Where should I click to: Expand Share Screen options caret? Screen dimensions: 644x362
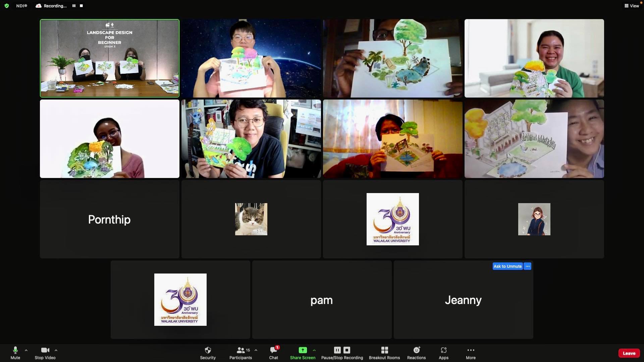[314, 350]
